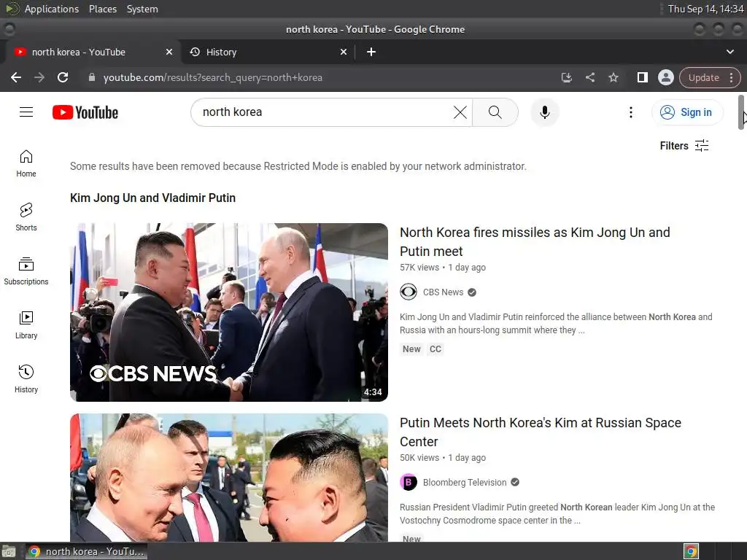
Task: Open the System menu
Action: 142,9
